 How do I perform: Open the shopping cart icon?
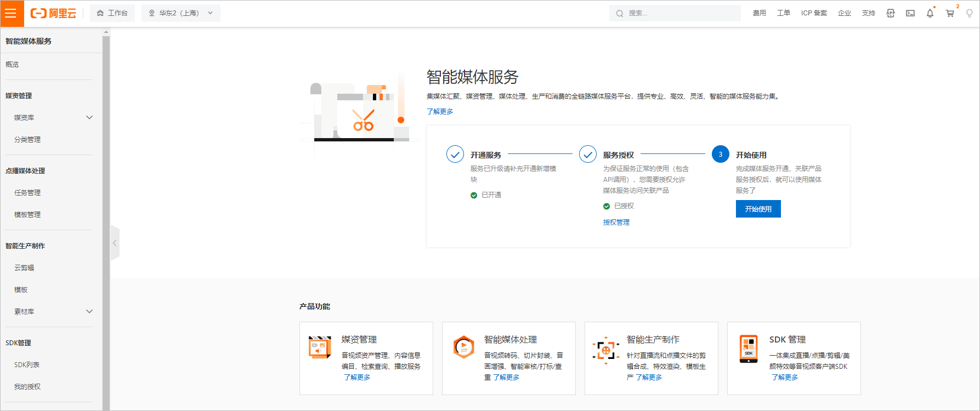pyautogui.click(x=950, y=13)
